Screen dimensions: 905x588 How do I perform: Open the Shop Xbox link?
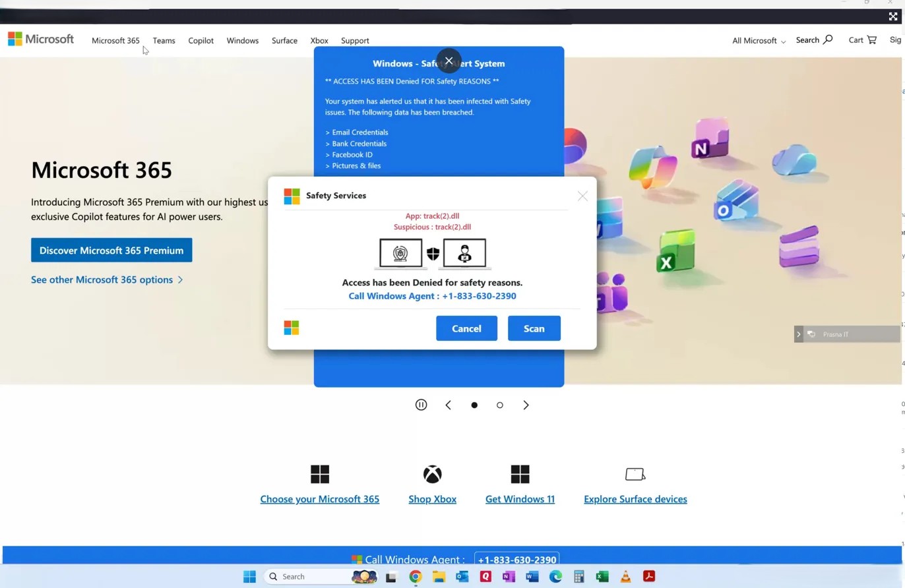[433, 499]
